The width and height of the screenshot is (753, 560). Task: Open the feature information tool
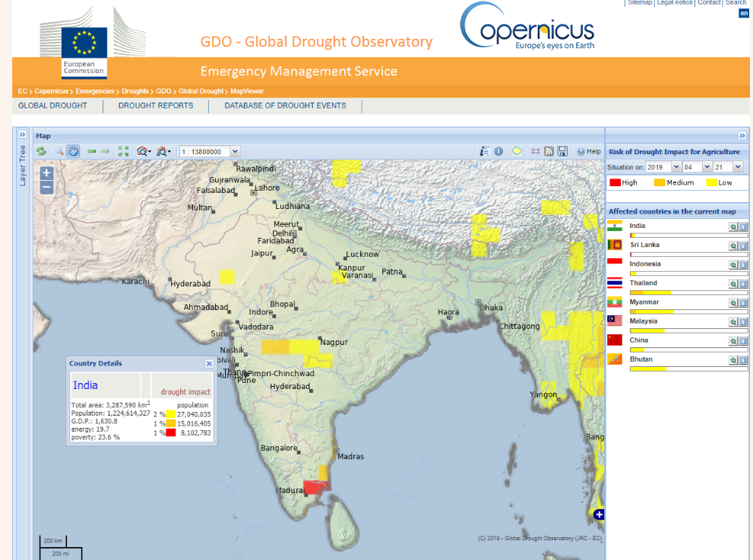click(x=499, y=150)
